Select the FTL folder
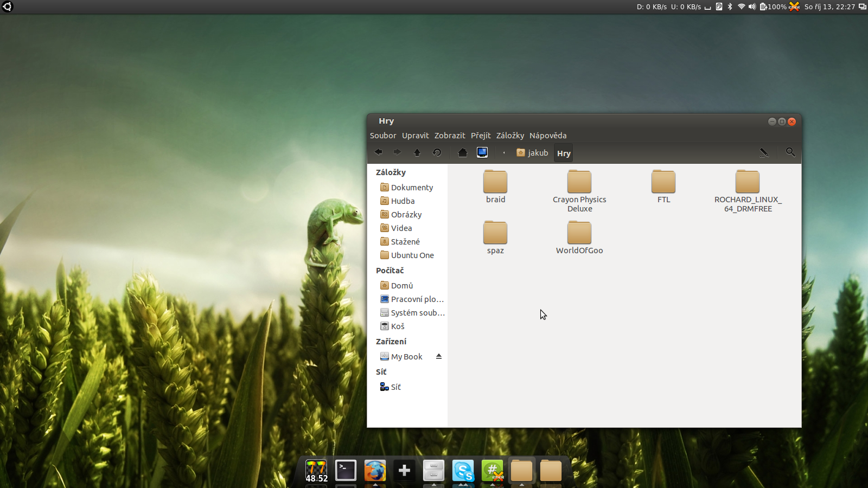 pyautogui.click(x=663, y=187)
